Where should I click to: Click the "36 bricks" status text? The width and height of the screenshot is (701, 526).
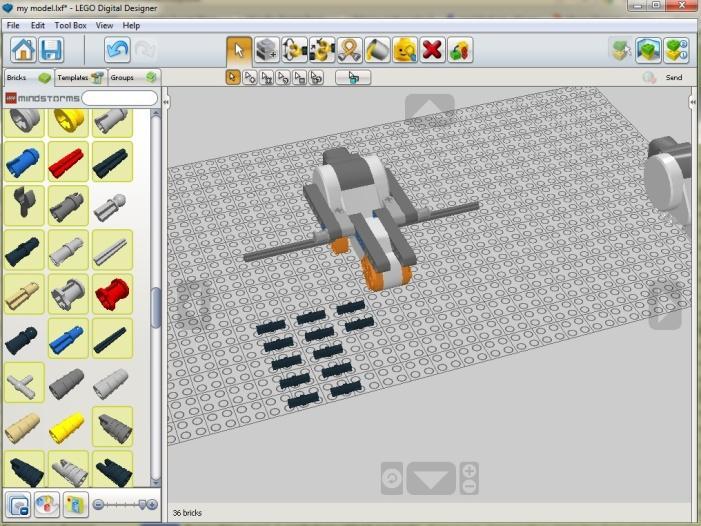pyautogui.click(x=187, y=513)
